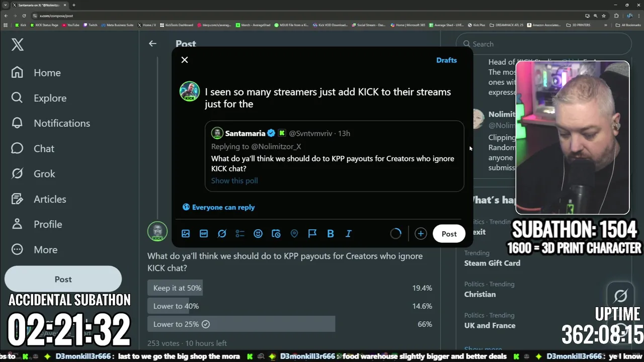The image size is (644, 362).
Task: Click the floating Grok button
Action: (621, 296)
